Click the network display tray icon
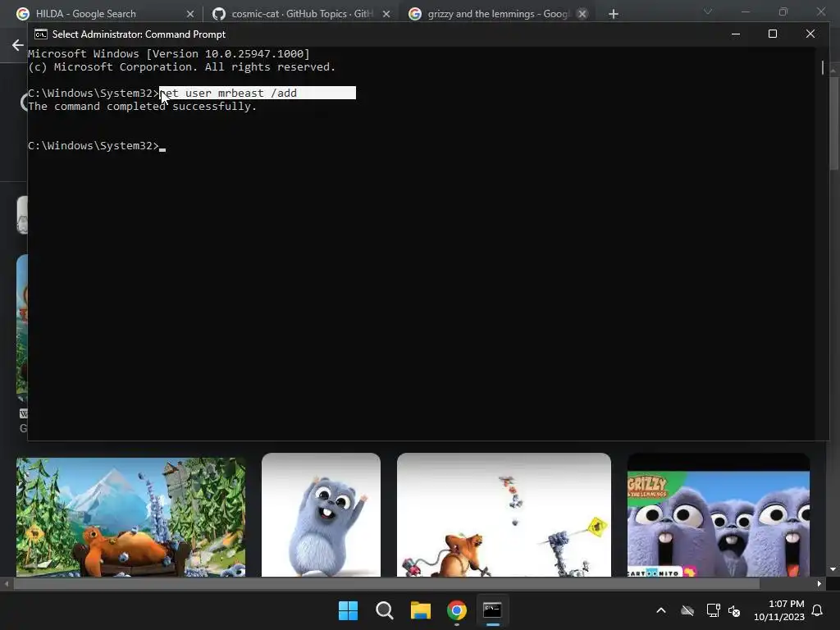This screenshot has width=840, height=630. tap(713, 610)
